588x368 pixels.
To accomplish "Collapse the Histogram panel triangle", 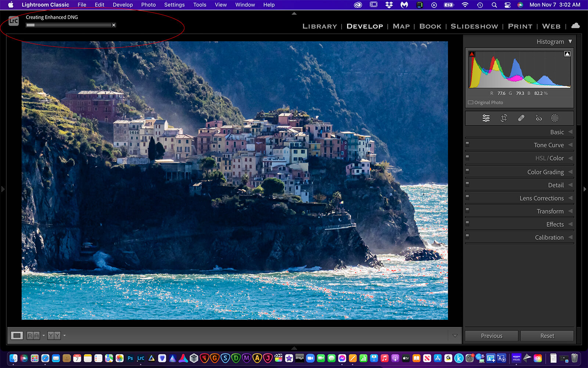I will [x=570, y=42].
